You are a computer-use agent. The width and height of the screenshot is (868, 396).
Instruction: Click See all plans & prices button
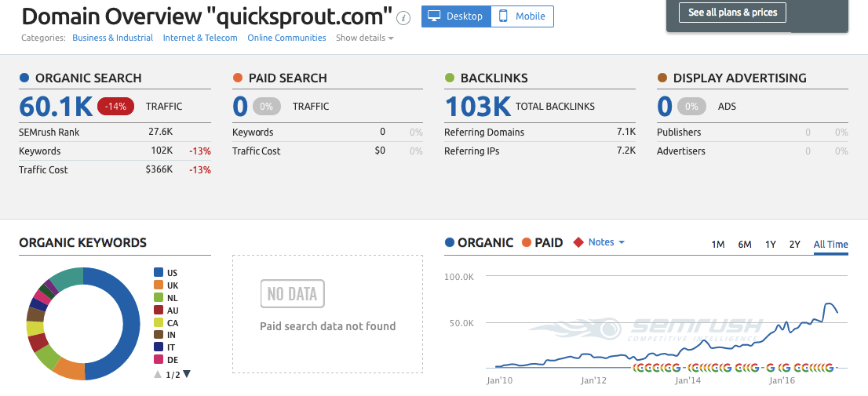(732, 13)
